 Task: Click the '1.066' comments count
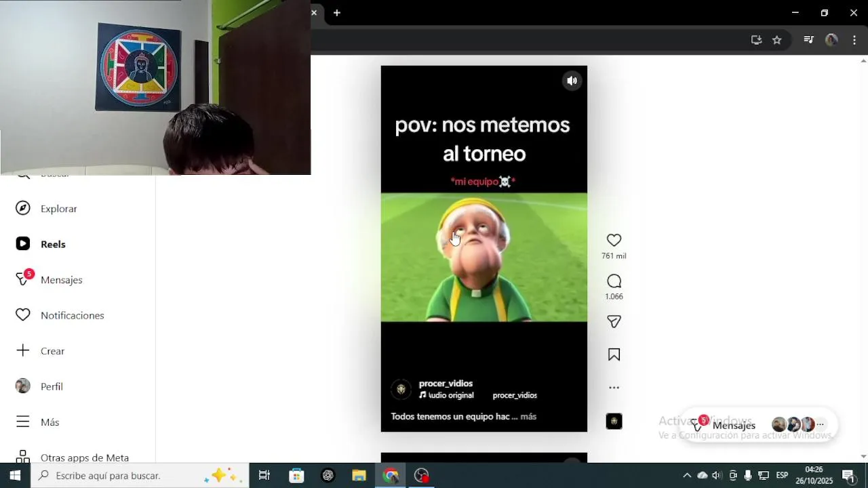(x=614, y=297)
